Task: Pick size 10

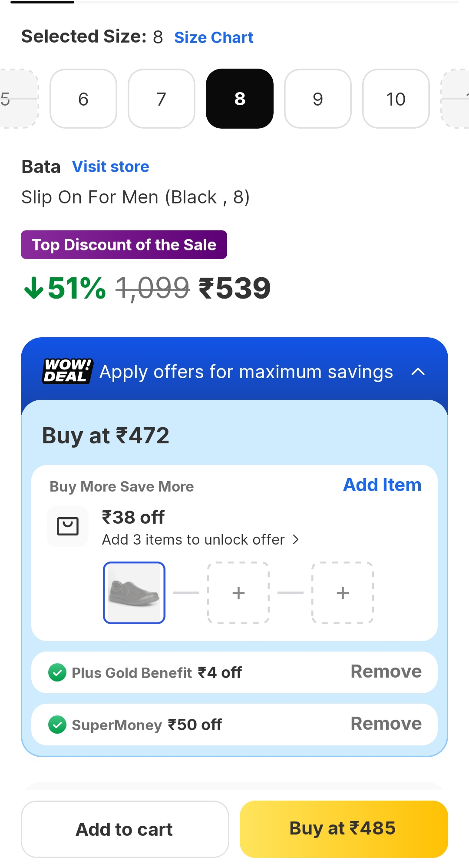Action: coord(396,99)
